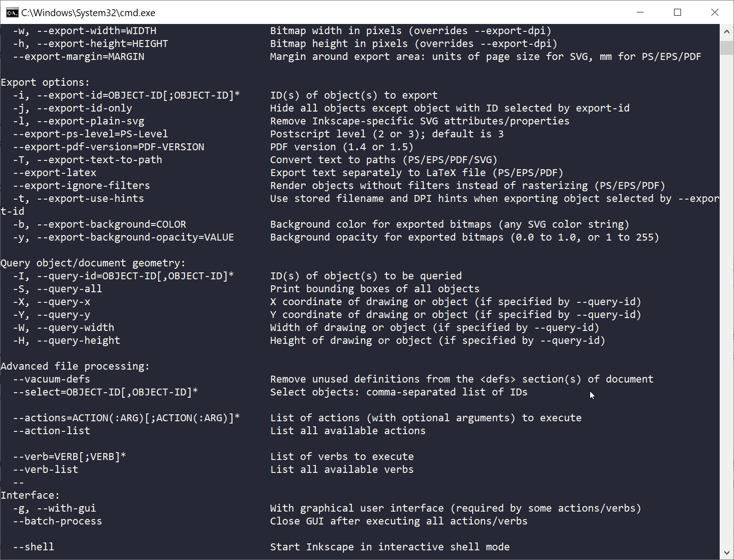Viewport: 734px width, 560px height.
Task: Click on the --export-plain-svg option
Action: [x=90, y=121]
